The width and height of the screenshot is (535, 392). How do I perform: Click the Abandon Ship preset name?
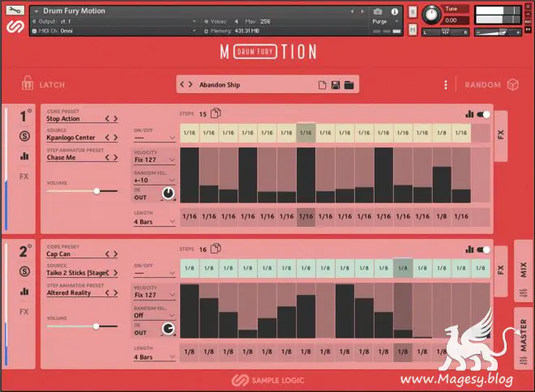coord(220,85)
